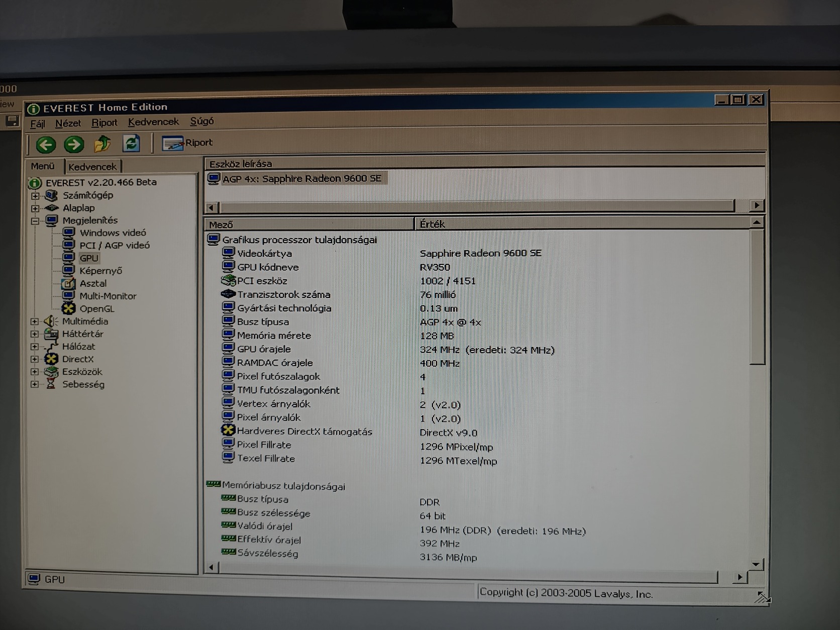The width and height of the screenshot is (840, 630).
Task: Click the Asztal desktop icon
Action: pyautogui.click(x=68, y=283)
